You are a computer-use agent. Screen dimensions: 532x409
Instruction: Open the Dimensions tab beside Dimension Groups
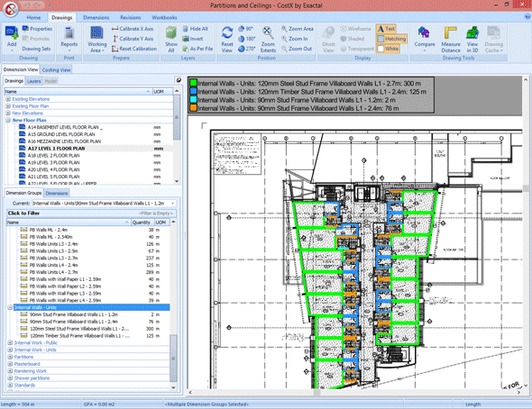57,193
